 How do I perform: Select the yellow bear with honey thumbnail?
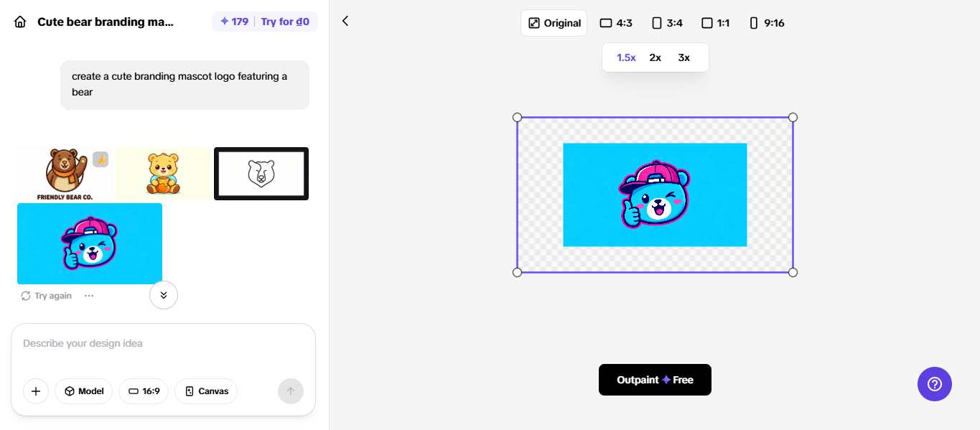pos(163,174)
